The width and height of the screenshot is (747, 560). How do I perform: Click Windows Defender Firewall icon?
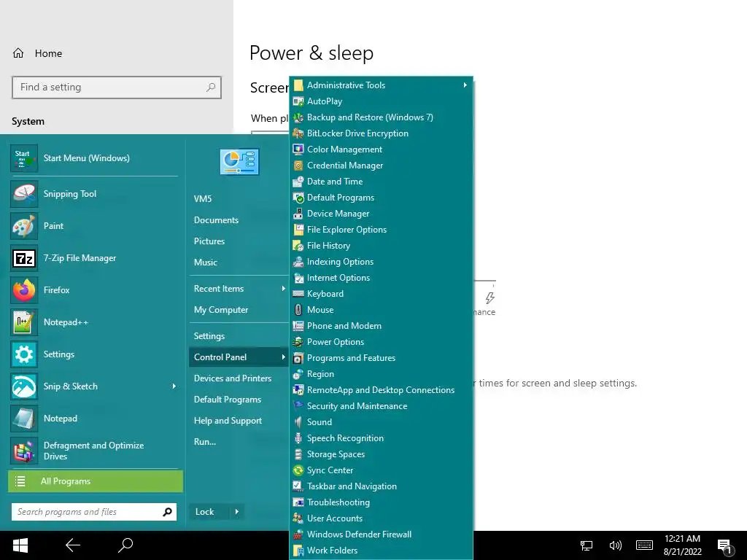[298, 534]
